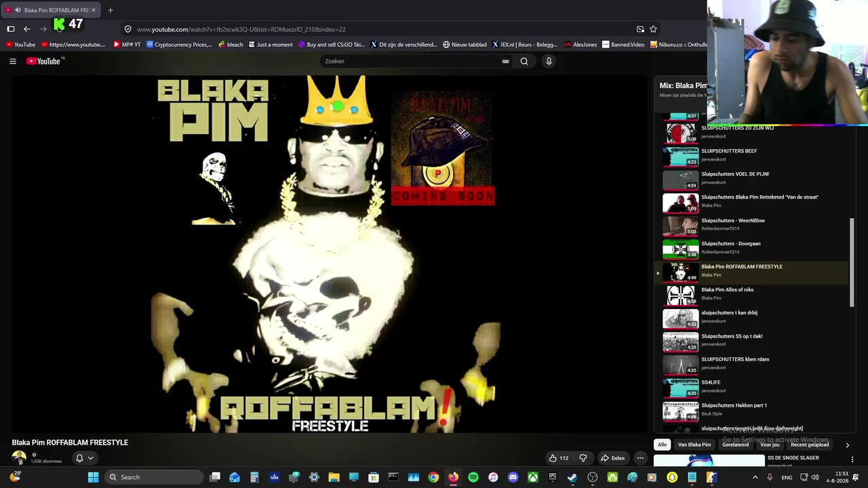Open the 'Buy and sell CS:GO Ski...' bookmark

point(331,45)
